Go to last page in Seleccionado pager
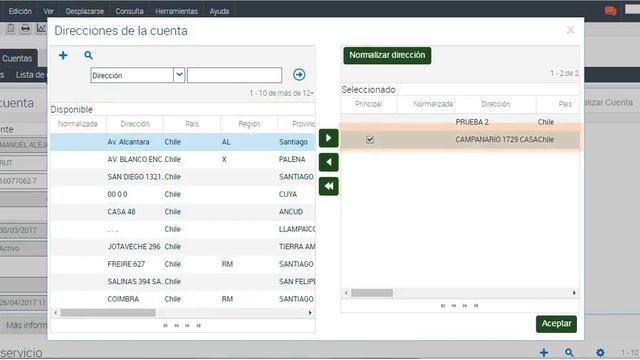Screen dimensions: 640x360 [476, 305]
